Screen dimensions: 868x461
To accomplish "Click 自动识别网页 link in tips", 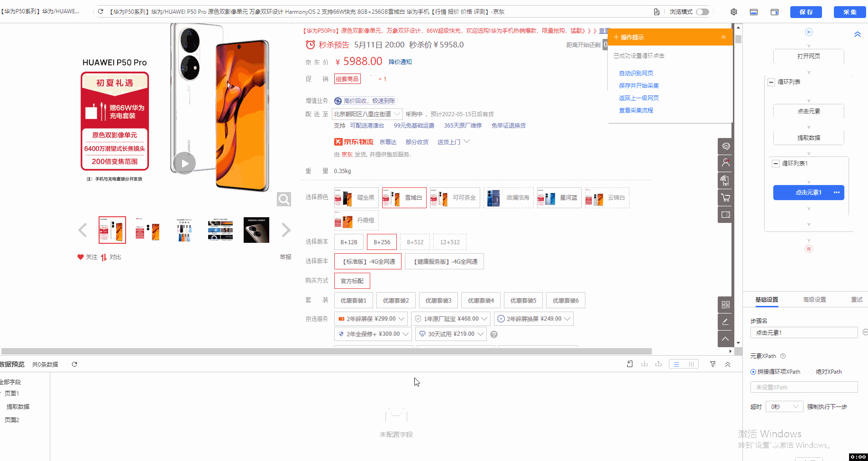I will click(x=636, y=73).
